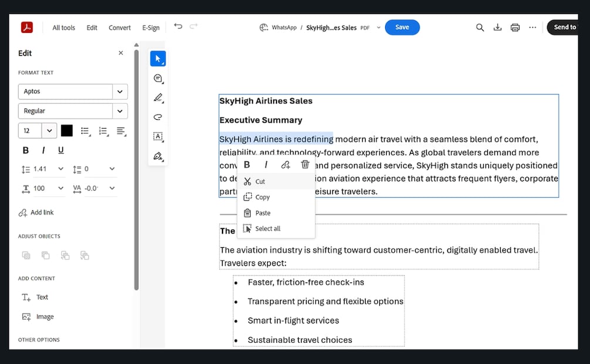Open the black text color swatch
This screenshot has height=364, width=590.
pyautogui.click(x=66, y=130)
